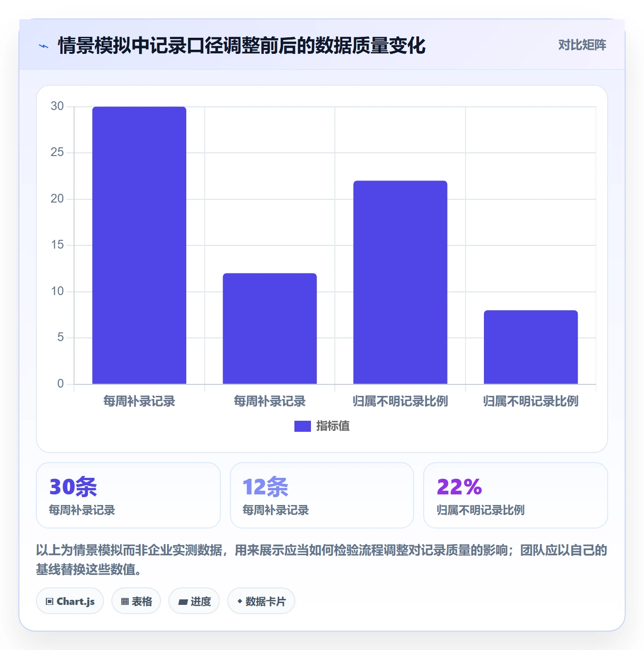Viewport: 644px width, 650px height.
Task: Click the shortest bar with value 8
Action: (531, 347)
